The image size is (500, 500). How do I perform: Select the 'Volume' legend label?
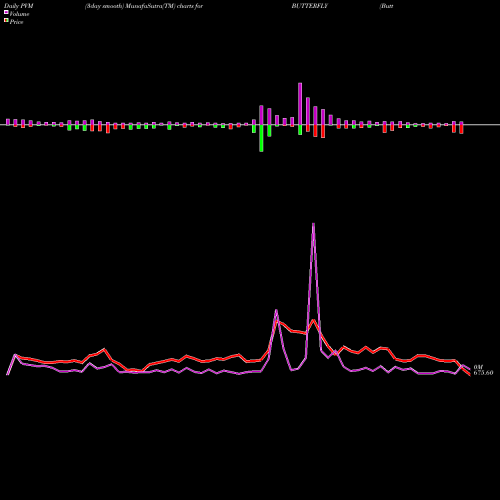[x=19, y=14]
